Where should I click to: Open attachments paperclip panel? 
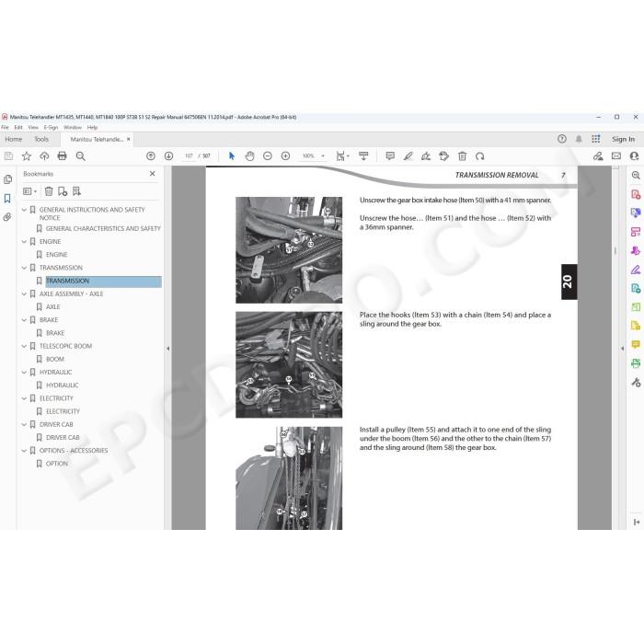[7, 217]
